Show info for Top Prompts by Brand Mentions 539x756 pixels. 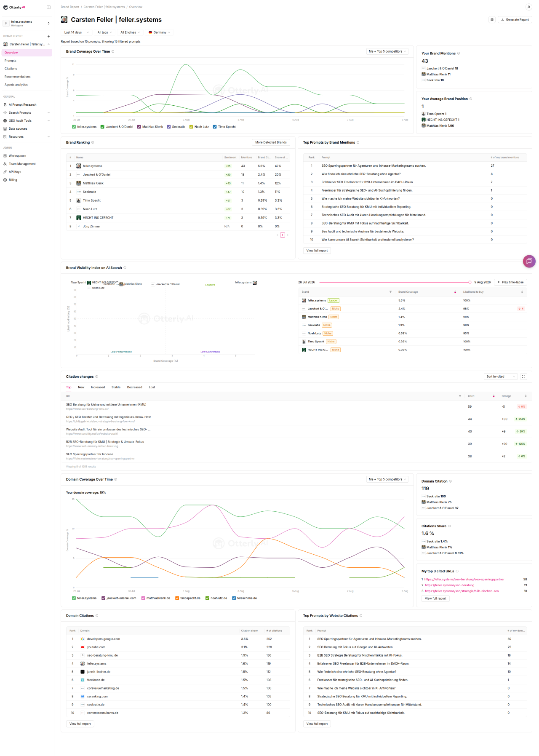coord(358,142)
